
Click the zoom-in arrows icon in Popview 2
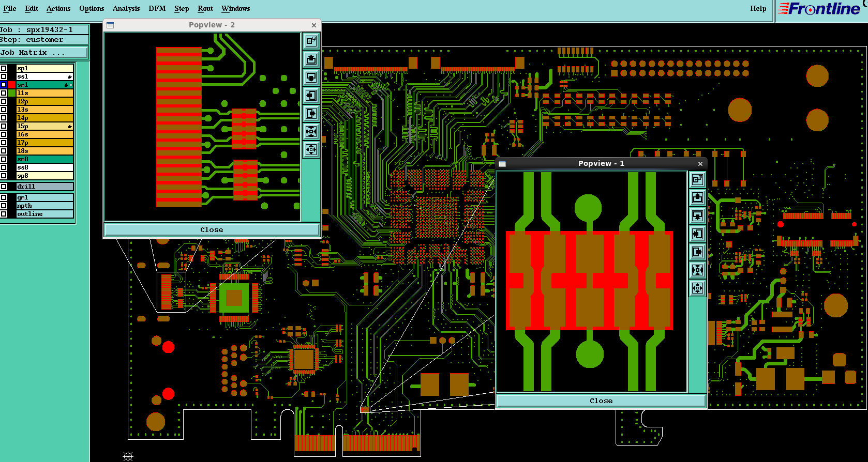[311, 132]
